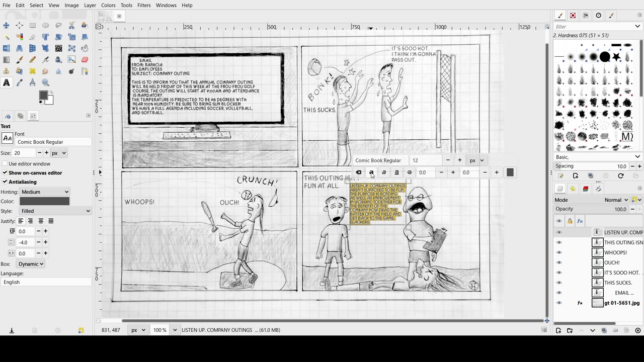Select the Measure tool
Screen dimensions: 644x362
tap(33, 83)
